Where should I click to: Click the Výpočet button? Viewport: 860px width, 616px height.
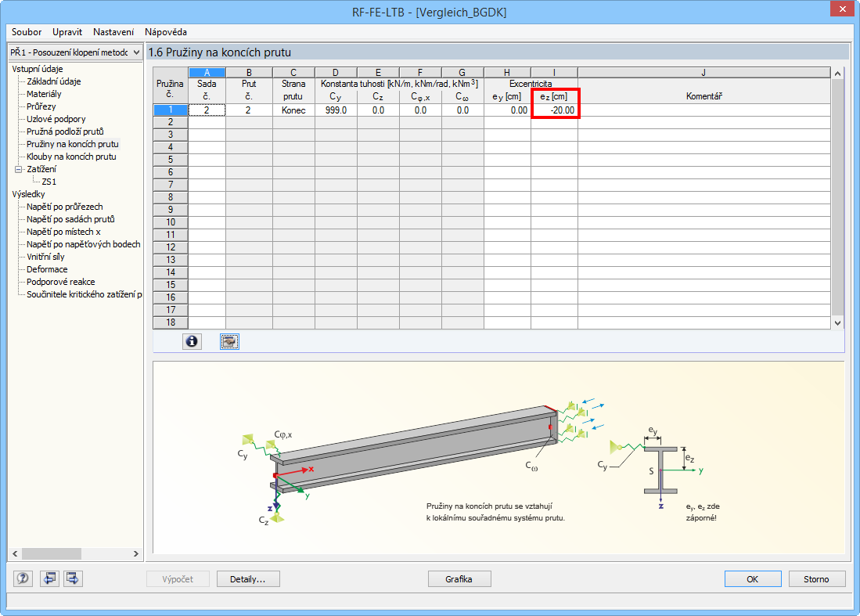(178, 579)
